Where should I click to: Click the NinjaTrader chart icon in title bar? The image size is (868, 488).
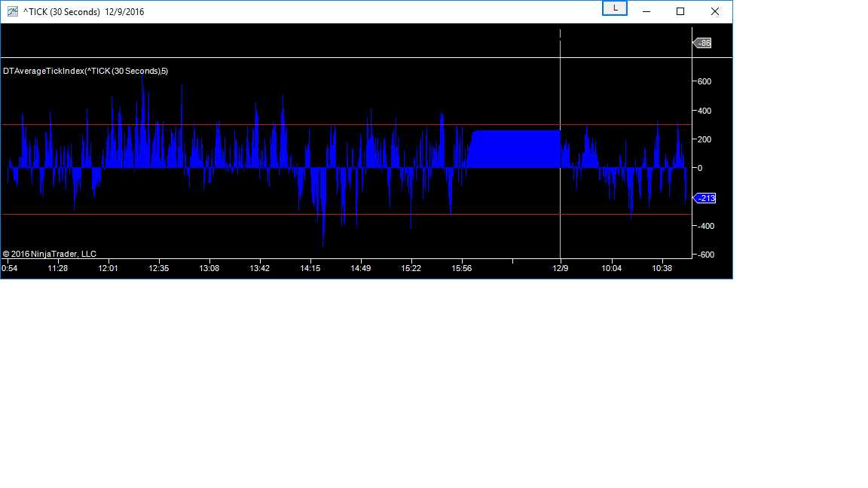click(x=12, y=11)
